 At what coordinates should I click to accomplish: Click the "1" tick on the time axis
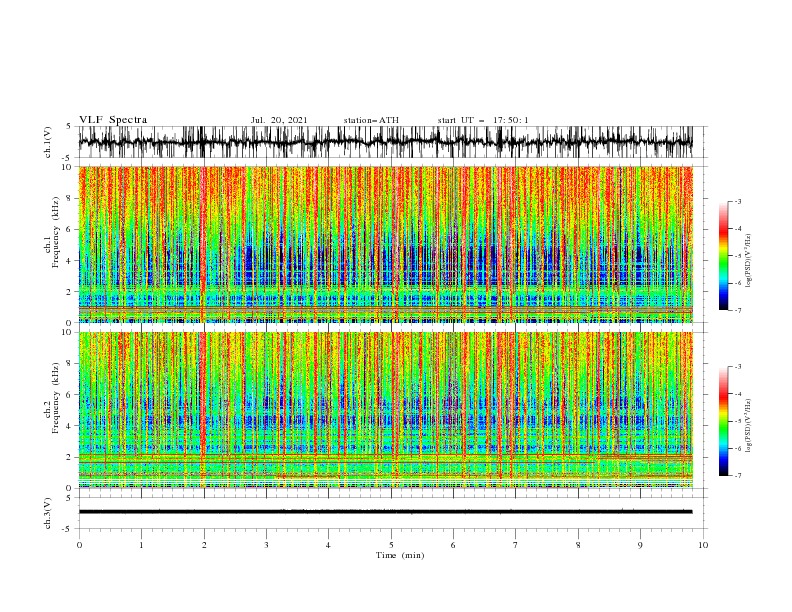coord(141,545)
